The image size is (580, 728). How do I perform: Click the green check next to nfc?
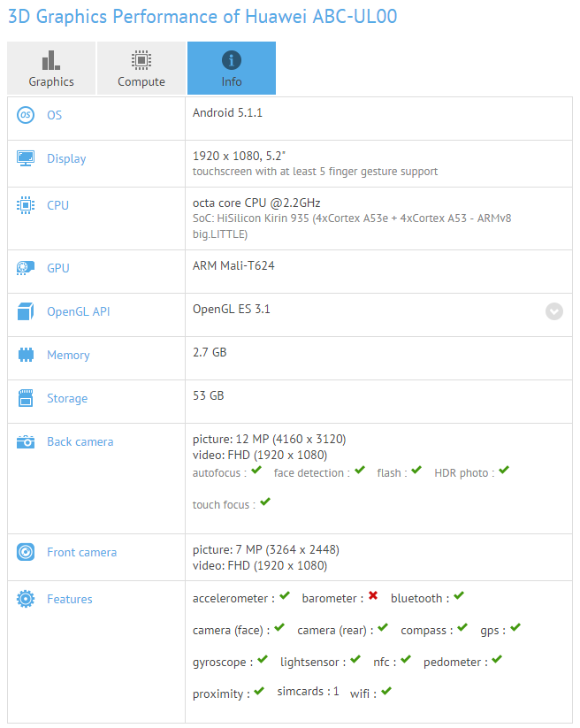pyautogui.click(x=405, y=660)
